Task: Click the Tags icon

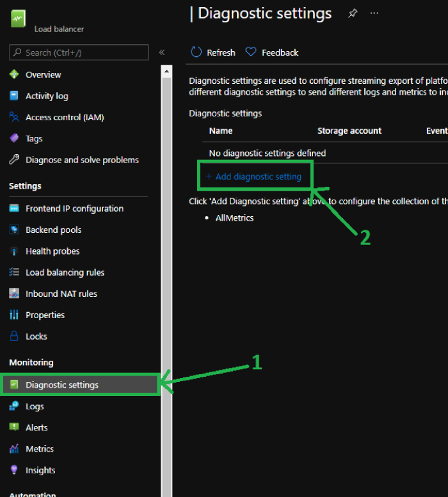Action: tap(14, 138)
